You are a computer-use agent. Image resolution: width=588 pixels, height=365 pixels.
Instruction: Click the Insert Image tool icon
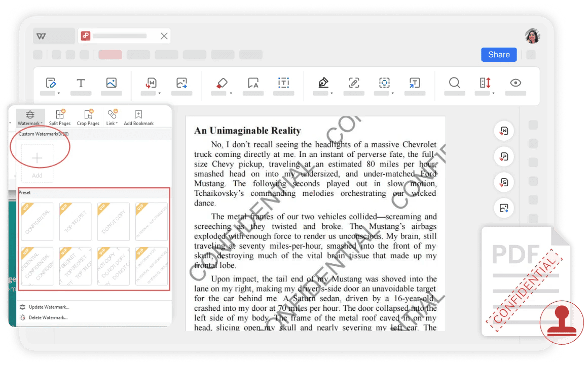click(112, 83)
